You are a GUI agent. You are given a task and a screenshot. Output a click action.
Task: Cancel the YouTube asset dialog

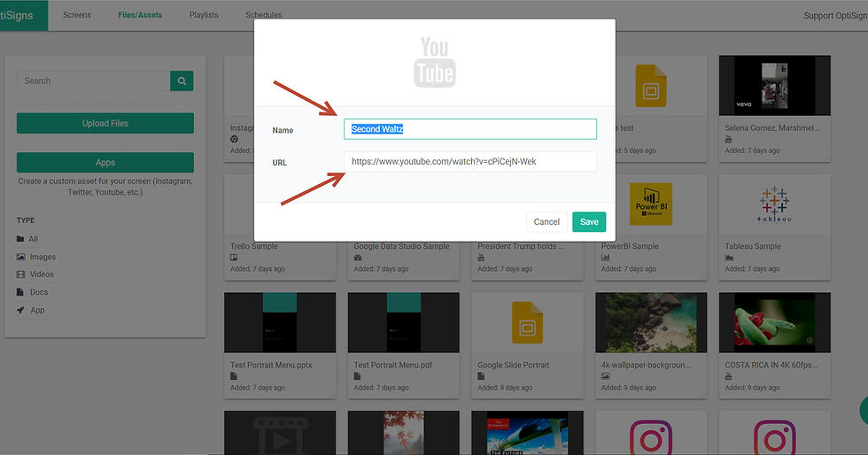(546, 222)
